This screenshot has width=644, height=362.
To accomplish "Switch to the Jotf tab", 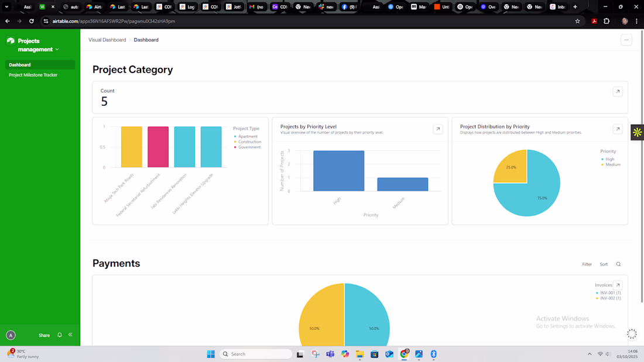I will 233,6.
